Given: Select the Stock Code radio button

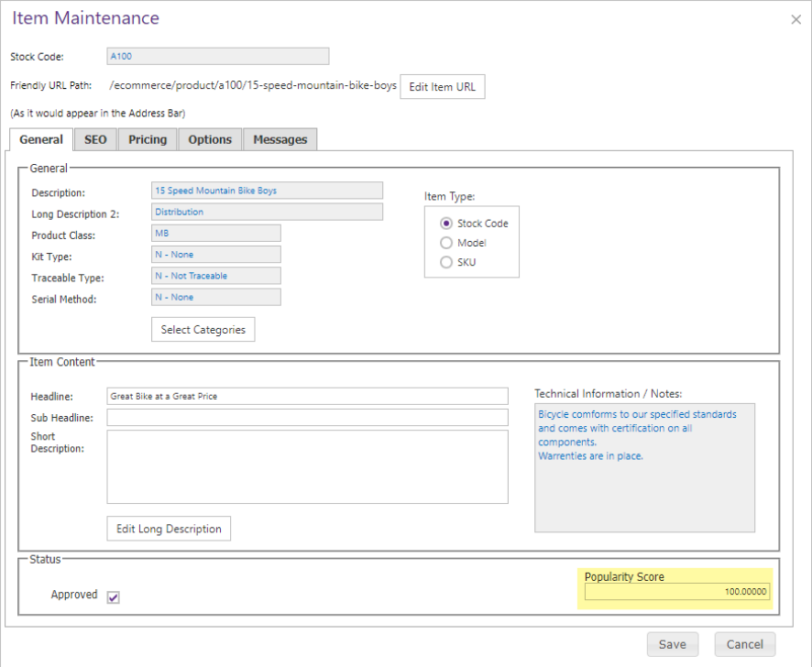Looking at the screenshot, I should 446,223.
